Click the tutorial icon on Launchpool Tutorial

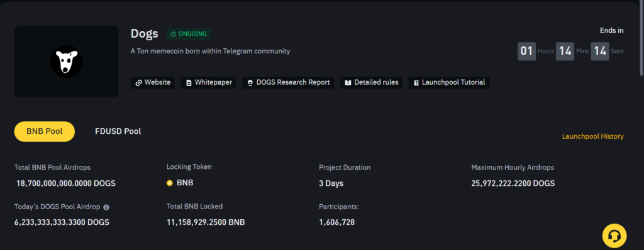(x=416, y=83)
